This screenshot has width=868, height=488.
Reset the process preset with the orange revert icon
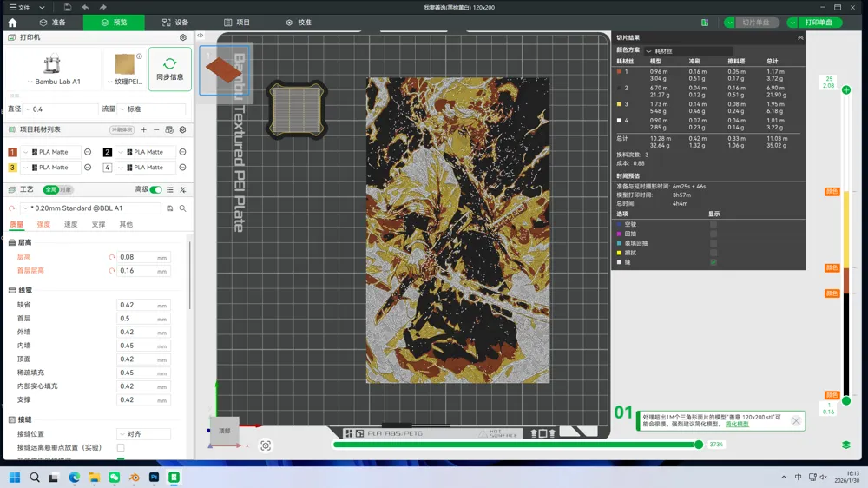click(x=11, y=208)
